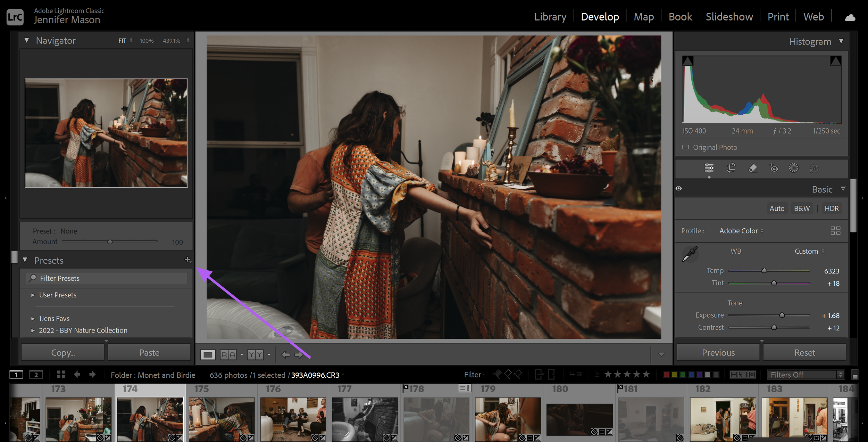868x442 pixels.
Task: Click the Exposure slider handle
Action: pos(782,315)
